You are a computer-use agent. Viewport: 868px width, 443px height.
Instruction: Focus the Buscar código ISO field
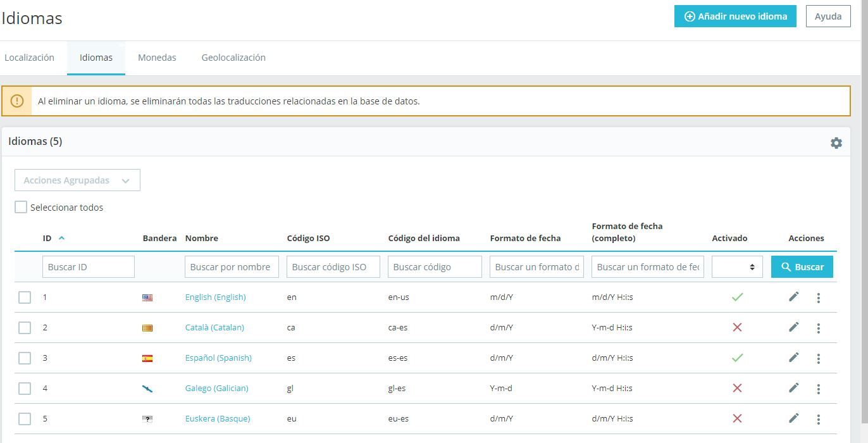[333, 266]
